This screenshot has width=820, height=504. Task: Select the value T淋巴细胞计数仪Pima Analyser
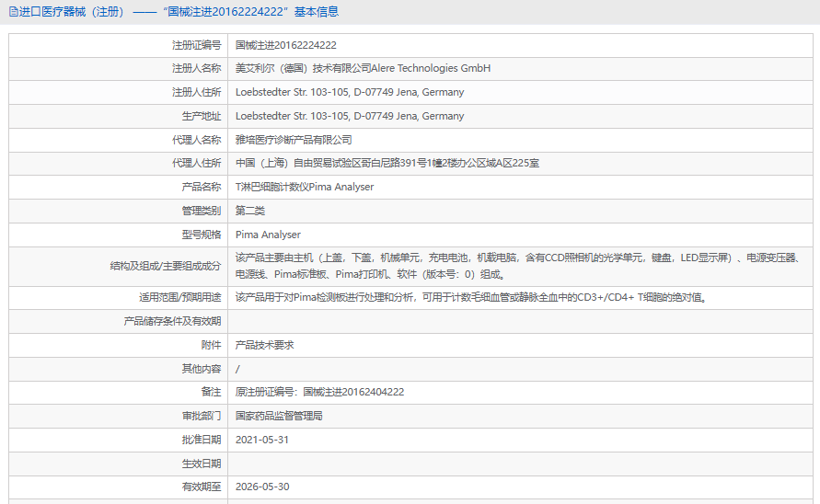point(305,188)
